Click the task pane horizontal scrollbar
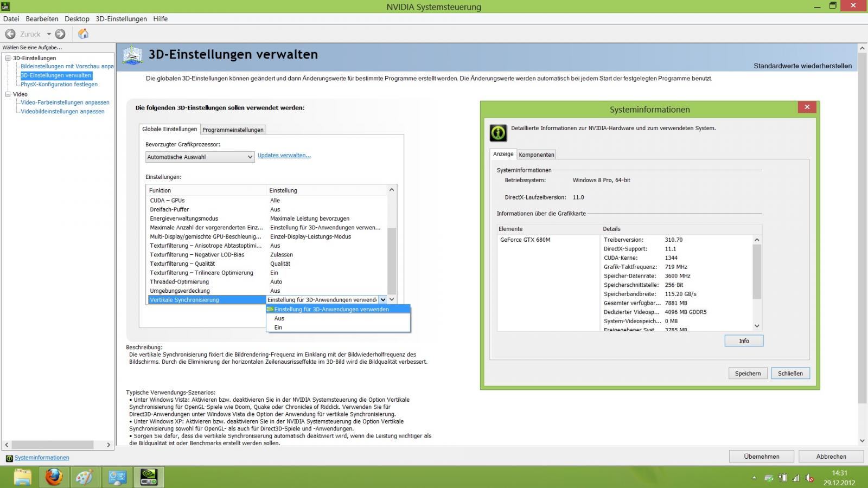 (53, 445)
